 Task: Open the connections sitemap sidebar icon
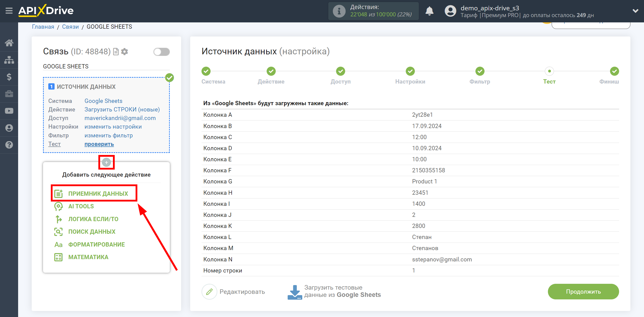tap(9, 60)
